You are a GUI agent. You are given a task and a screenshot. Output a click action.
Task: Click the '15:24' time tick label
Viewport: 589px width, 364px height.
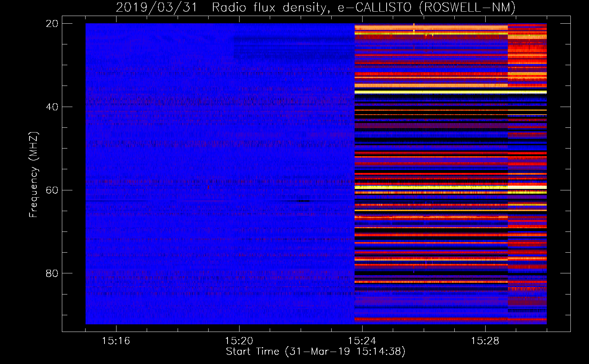(x=362, y=341)
